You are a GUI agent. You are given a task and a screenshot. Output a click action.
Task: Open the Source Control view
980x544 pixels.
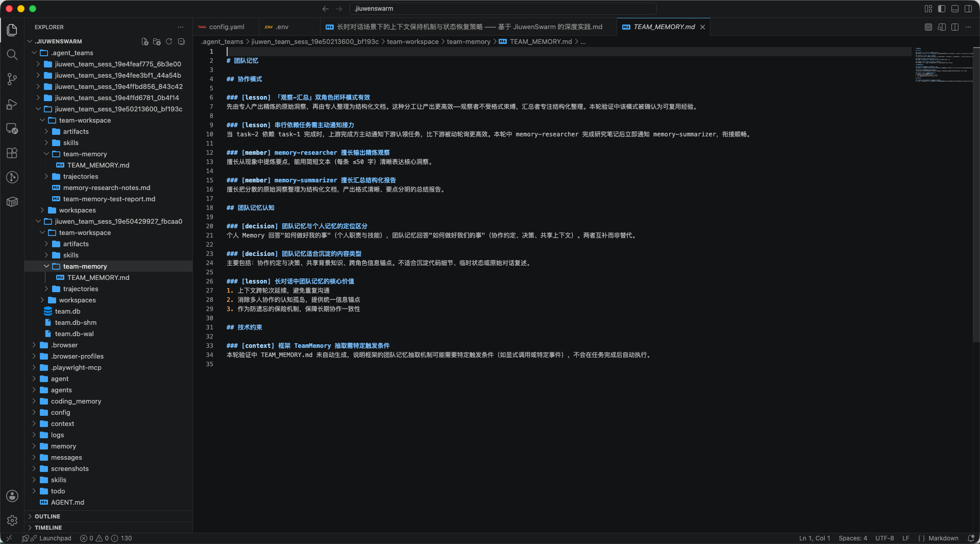coord(12,79)
